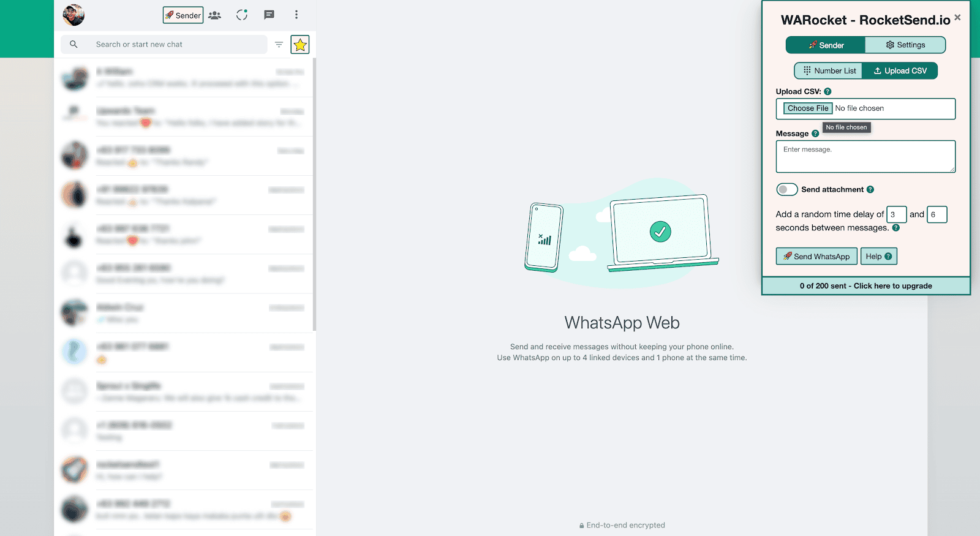Viewport: 980px width, 536px height.
Task: Click the Help button in WARocket
Action: [879, 256]
